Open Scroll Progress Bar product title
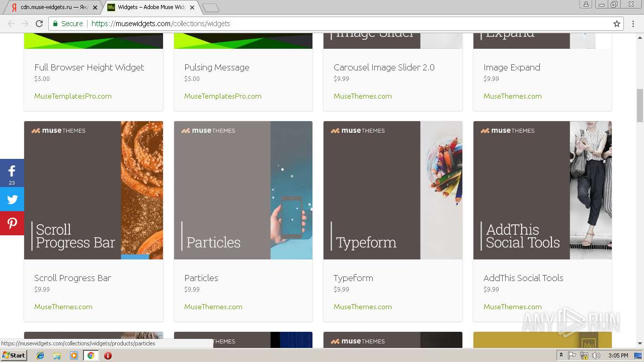Image resolution: width=644 pixels, height=362 pixels. click(72, 278)
